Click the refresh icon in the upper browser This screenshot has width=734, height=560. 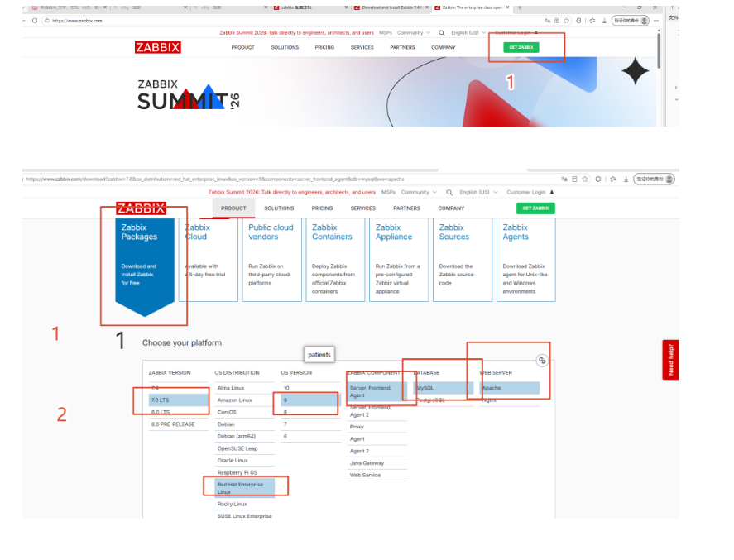click(35, 21)
